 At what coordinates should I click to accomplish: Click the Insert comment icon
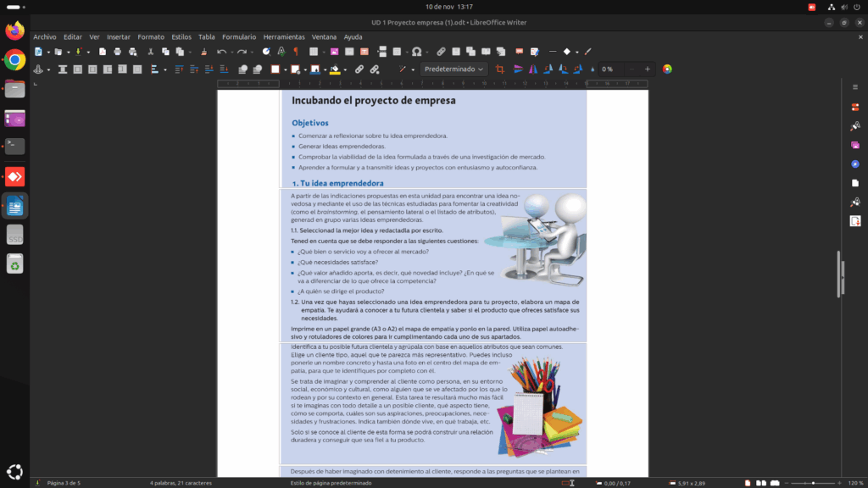(520, 52)
